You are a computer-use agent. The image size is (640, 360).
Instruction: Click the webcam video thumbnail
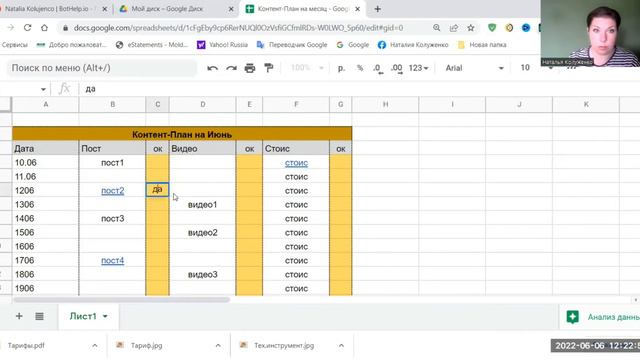590,33
